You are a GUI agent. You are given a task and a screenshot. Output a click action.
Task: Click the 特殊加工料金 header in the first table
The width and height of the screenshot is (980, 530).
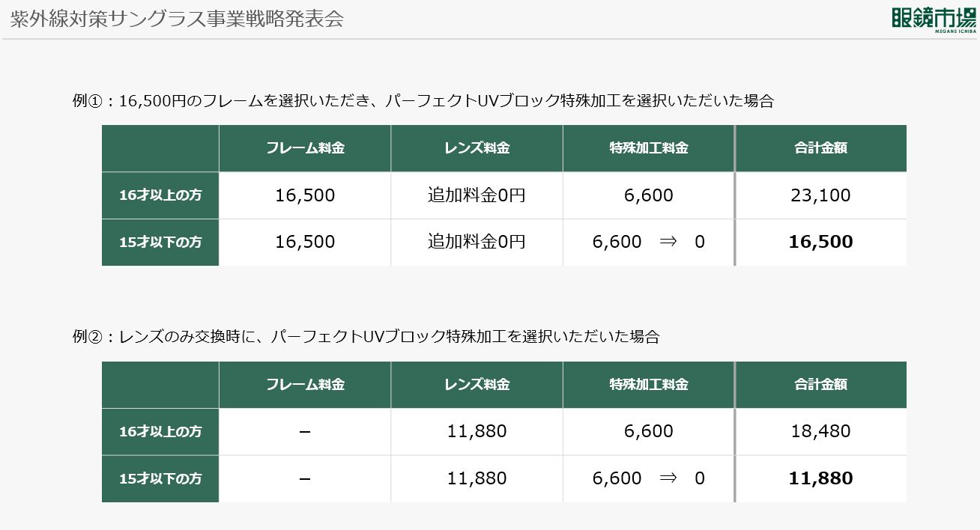pos(648,148)
